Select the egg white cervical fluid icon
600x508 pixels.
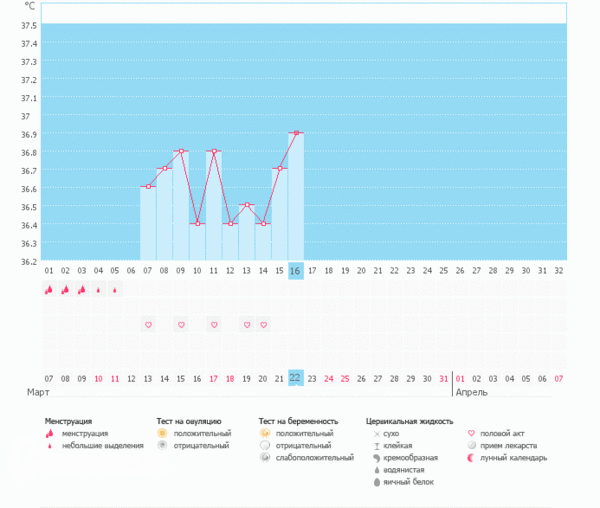tap(376, 482)
